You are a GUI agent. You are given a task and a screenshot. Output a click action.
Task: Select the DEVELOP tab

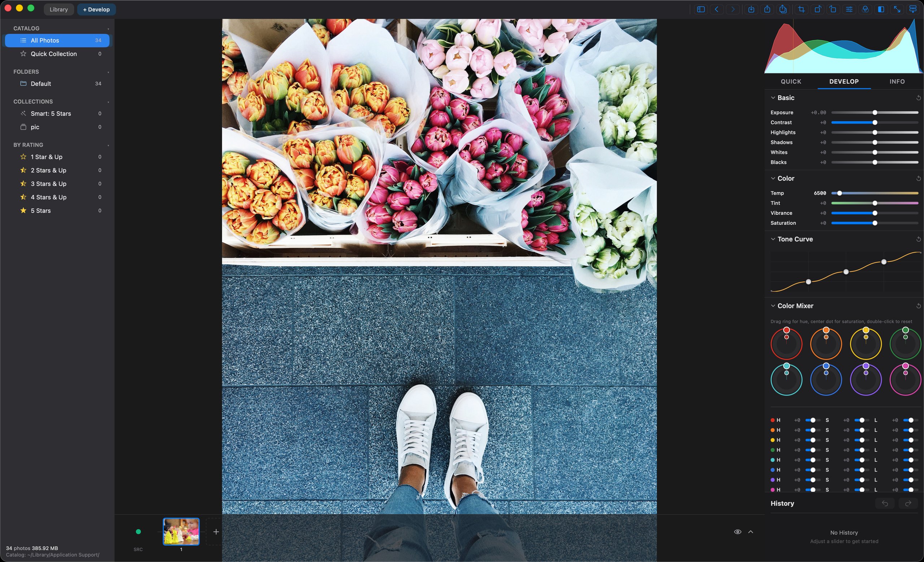[844, 81]
